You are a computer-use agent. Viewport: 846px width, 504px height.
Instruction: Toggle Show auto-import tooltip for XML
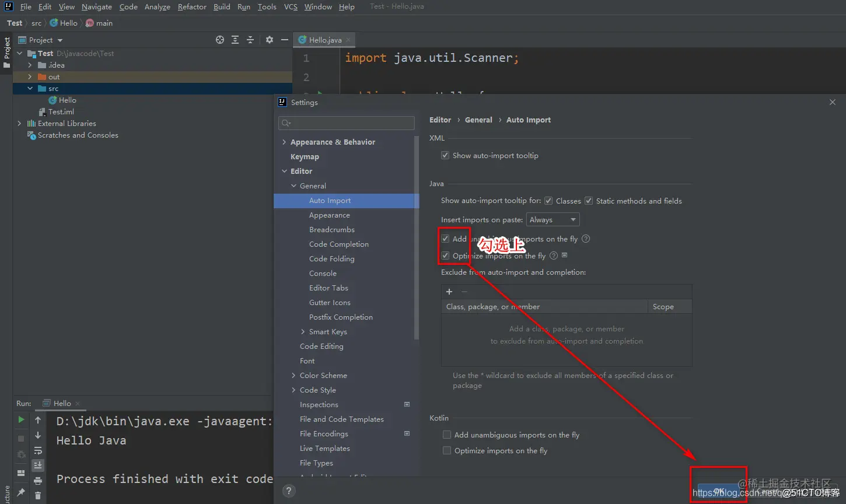coord(445,155)
